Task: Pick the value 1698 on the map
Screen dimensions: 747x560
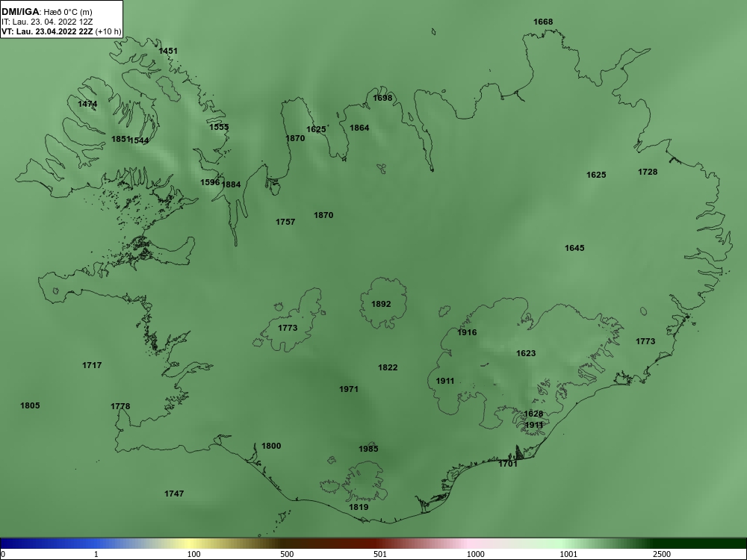Action: [x=382, y=98]
